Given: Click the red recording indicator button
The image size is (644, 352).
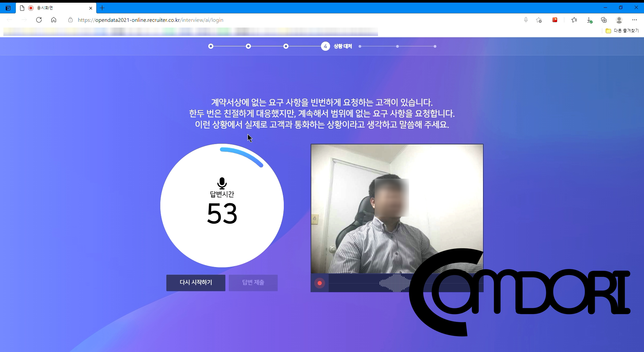Looking at the screenshot, I should (x=320, y=283).
